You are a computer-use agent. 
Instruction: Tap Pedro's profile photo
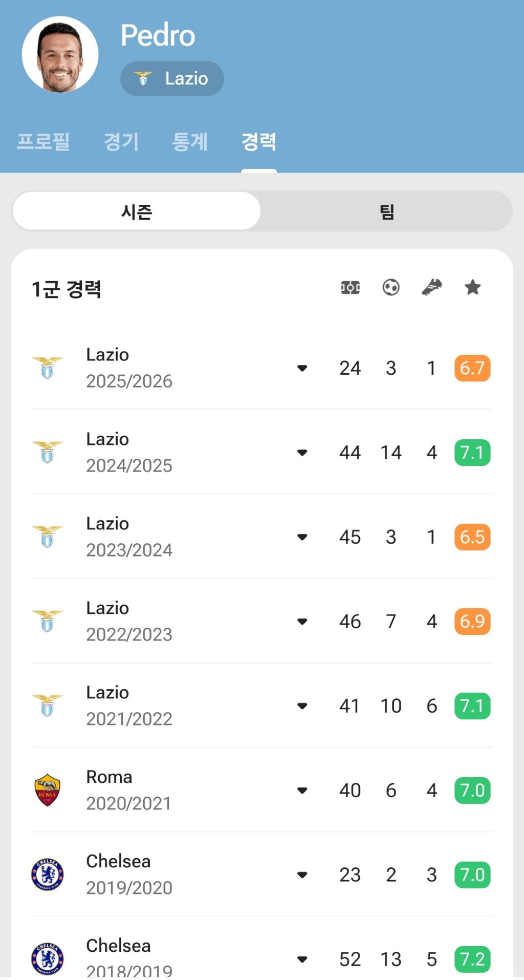click(x=60, y=55)
